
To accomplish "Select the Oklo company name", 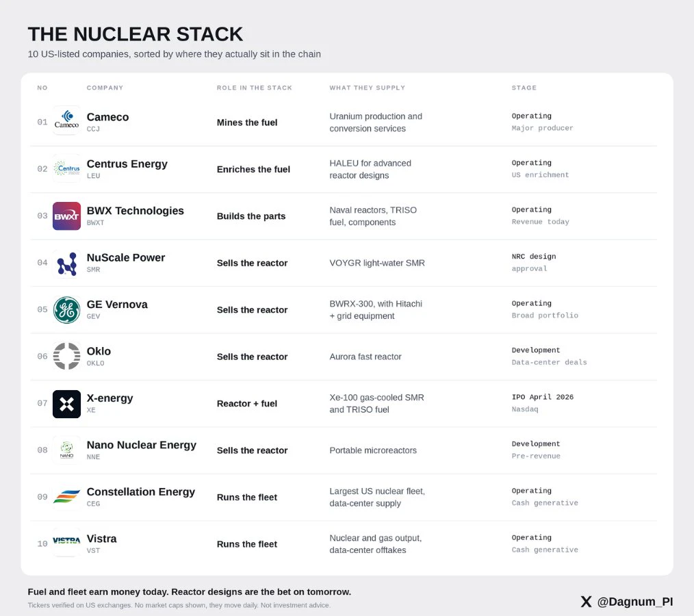I will (x=99, y=351).
